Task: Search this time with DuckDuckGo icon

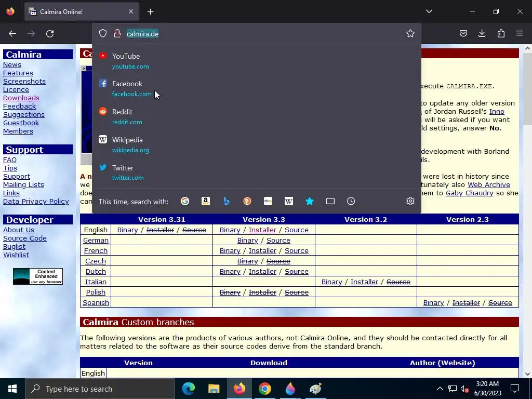Action: pyautogui.click(x=247, y=201)
